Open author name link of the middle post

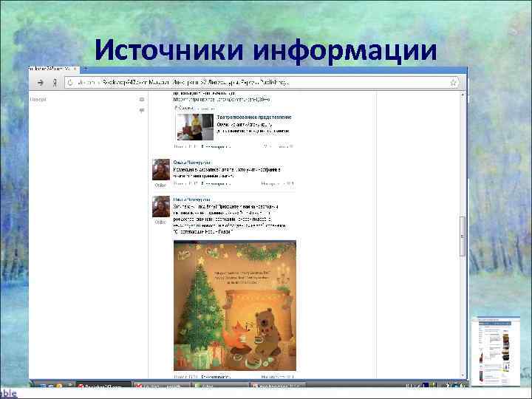point(191,163)
